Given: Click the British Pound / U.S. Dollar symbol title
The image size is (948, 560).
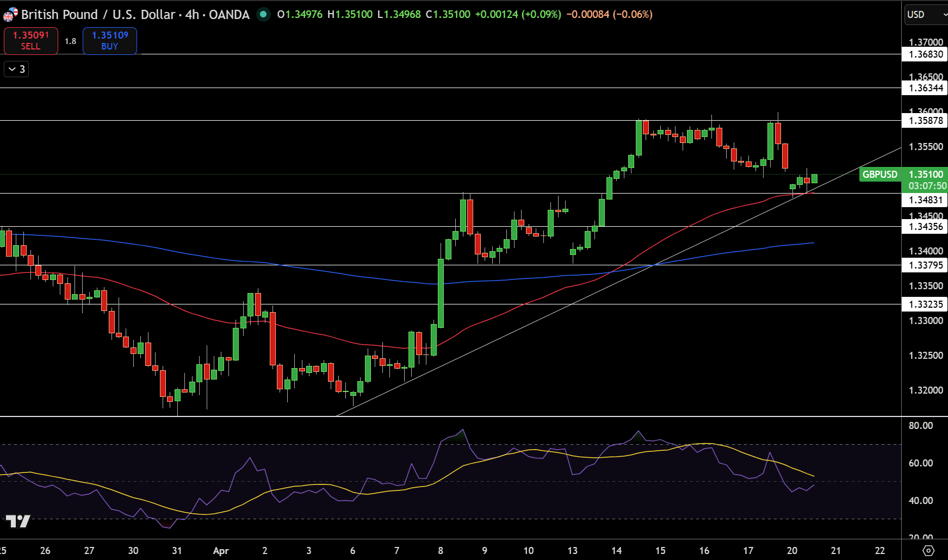Looking at the screenshot, I should [x=98, y=15].
